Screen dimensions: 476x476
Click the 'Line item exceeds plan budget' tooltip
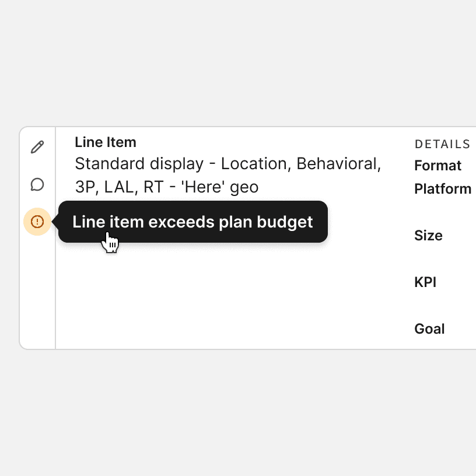point(192,222)
